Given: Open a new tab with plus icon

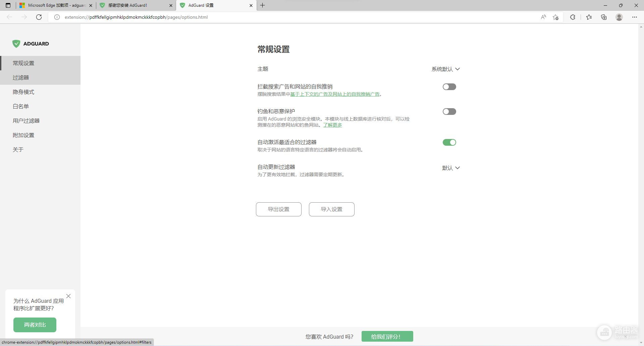Looking at the screenshot, I should (263, 5).
